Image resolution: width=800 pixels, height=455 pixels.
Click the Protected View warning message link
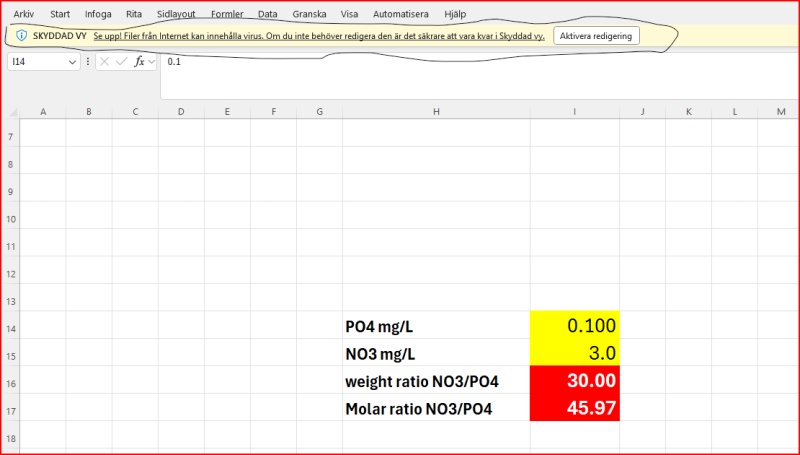pyautogui.click(x=319, y=36)
